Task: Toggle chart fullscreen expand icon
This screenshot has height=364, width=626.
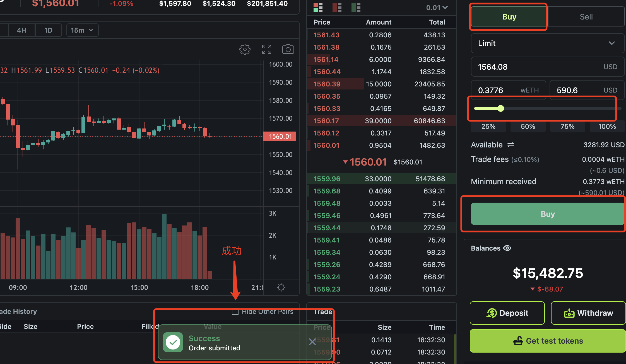Action: (266, 49)
